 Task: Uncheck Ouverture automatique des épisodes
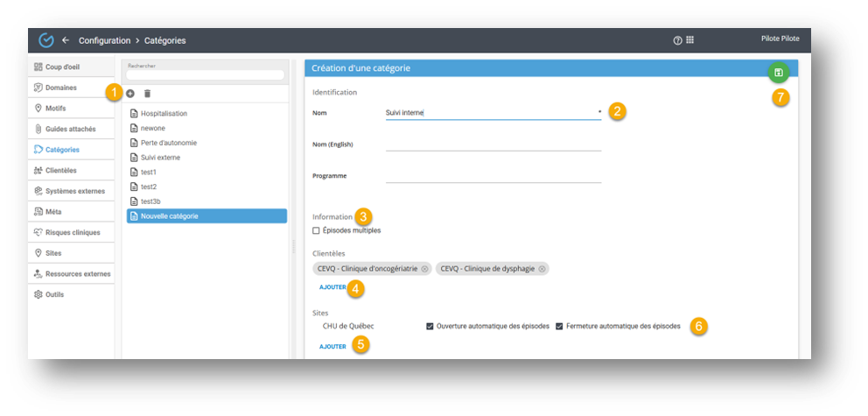[x=430, y=326]
